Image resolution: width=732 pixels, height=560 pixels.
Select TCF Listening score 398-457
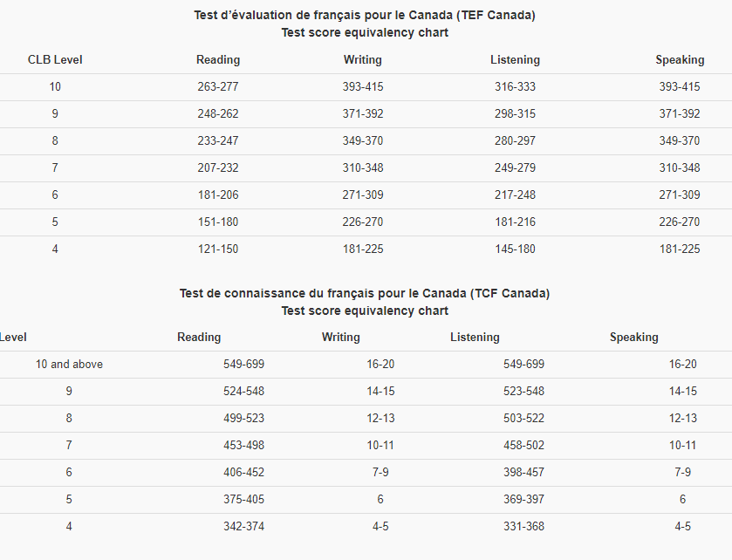click(x=523, y=473)
